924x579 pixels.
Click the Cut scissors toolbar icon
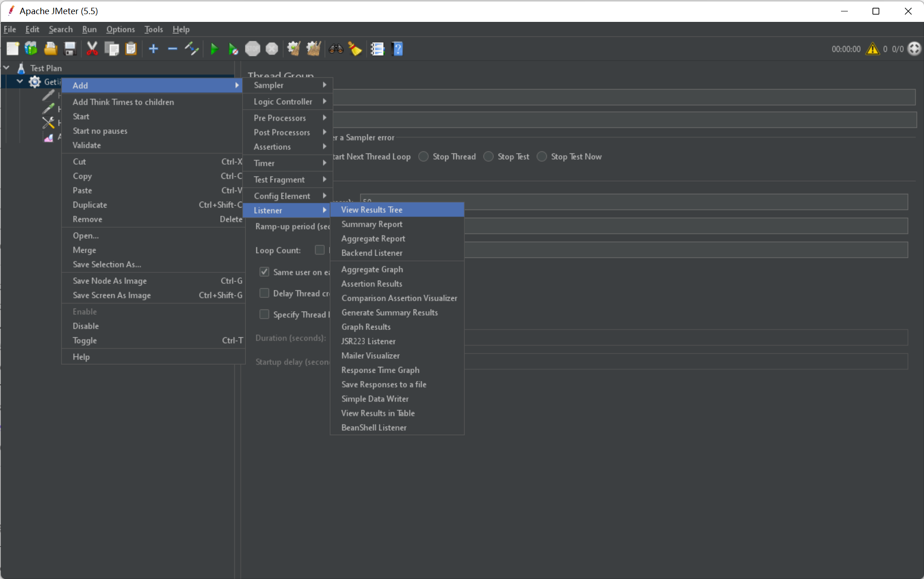92,49
